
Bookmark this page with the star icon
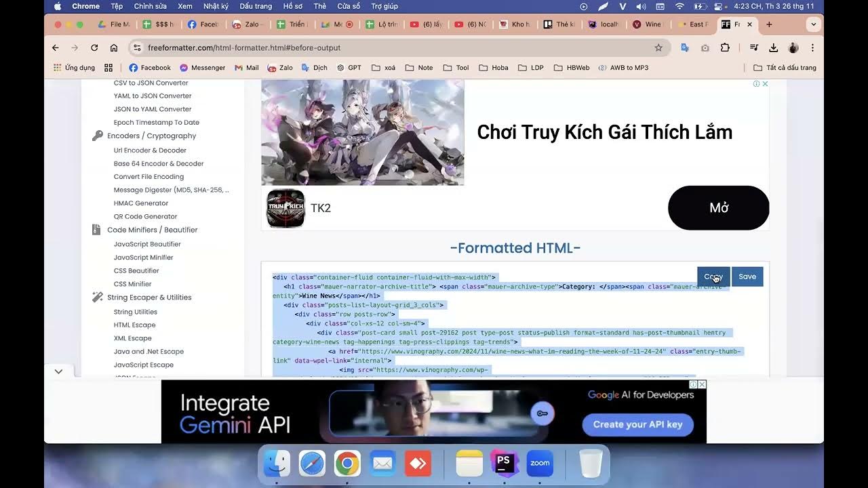pos(658,47)
